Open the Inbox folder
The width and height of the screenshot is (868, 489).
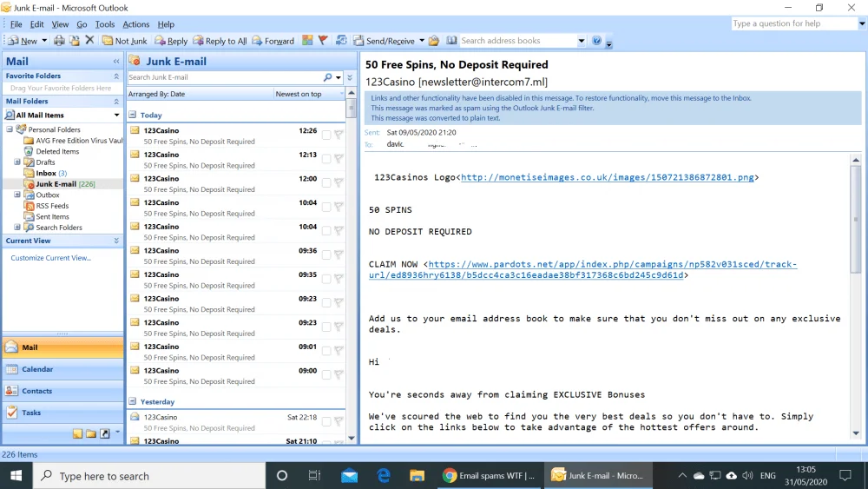click(x=45, y=173)
